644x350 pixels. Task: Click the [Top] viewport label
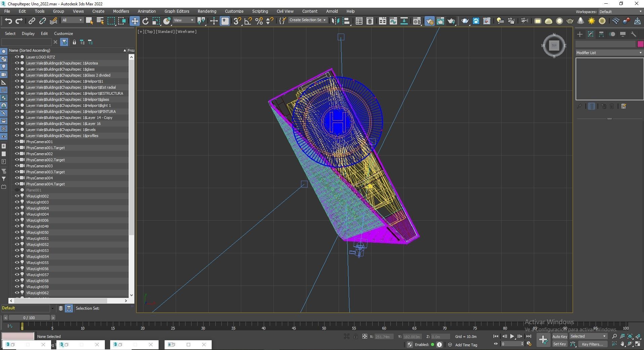[150, 32]
